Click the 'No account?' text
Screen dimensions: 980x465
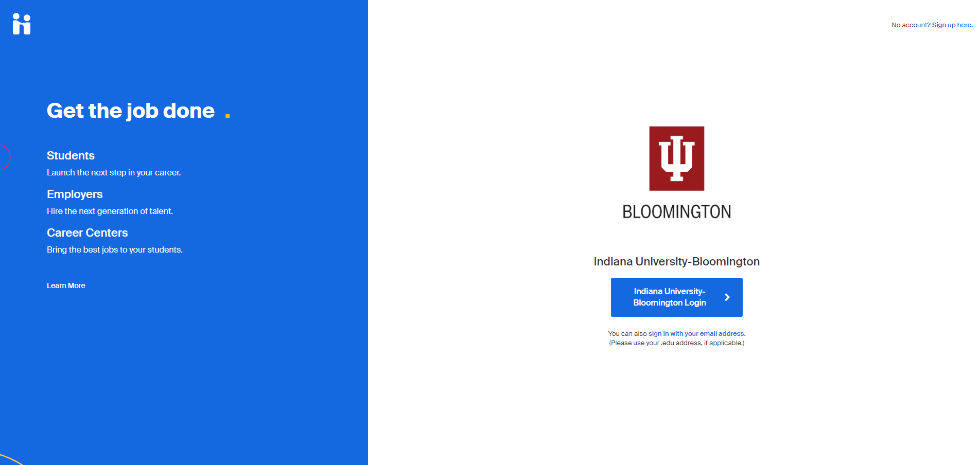point(911,25)
